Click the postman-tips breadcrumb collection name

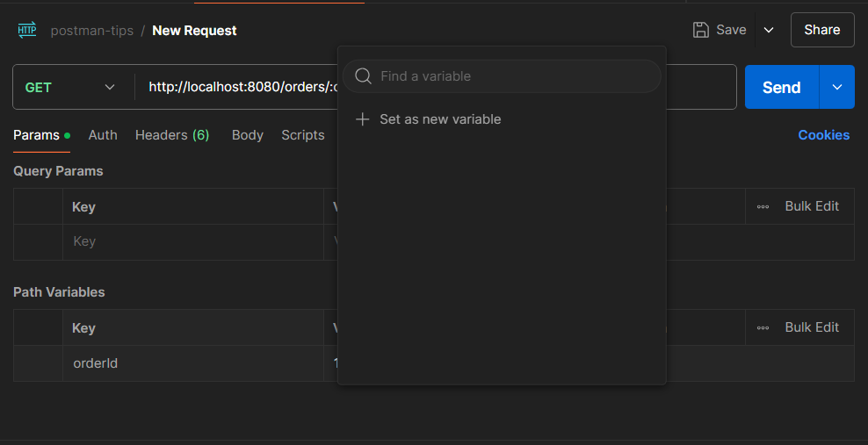[92, 31]
